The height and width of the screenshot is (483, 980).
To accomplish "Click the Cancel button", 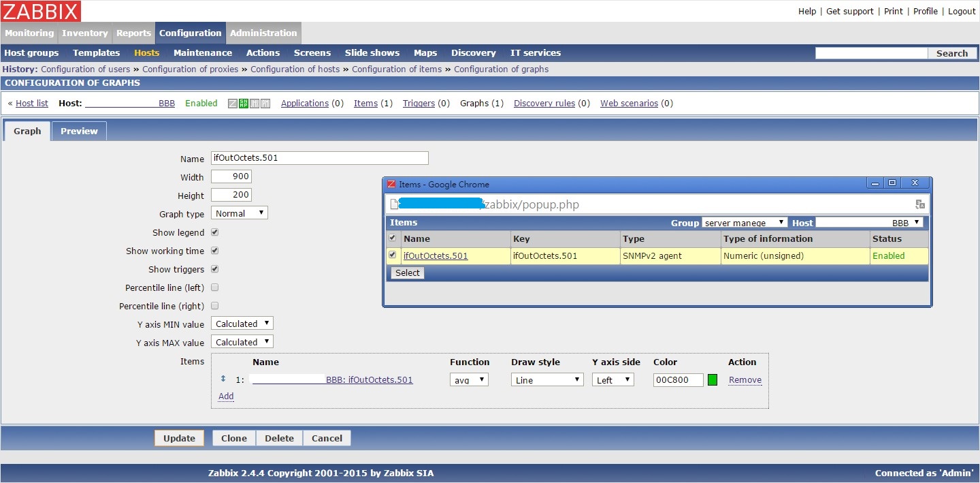I will coord(327,438).
